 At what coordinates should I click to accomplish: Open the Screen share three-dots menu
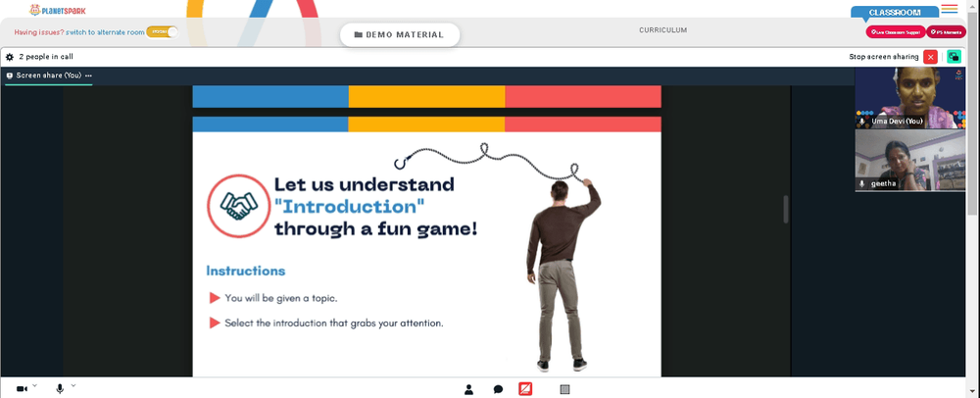point(88,75)
